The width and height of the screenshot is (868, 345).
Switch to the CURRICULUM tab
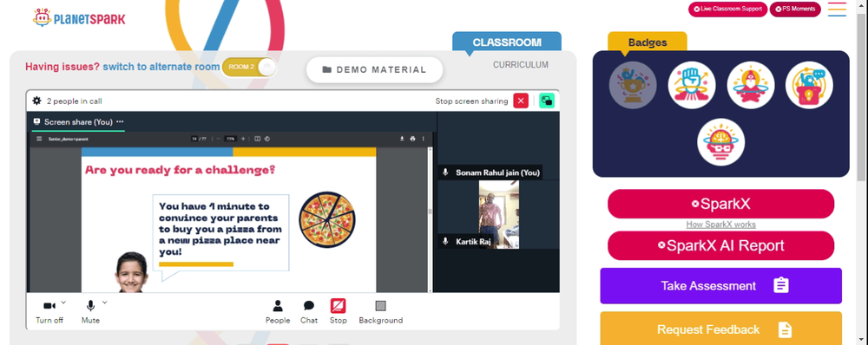coord(521,65)
